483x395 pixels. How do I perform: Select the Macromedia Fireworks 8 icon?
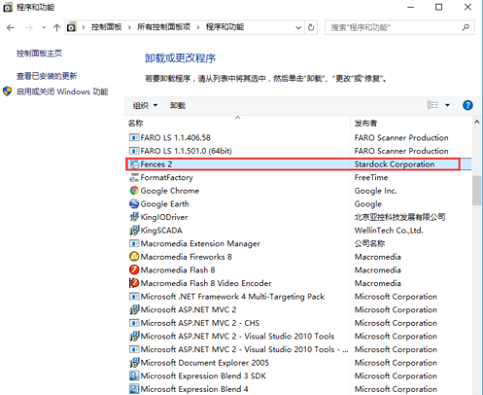pyautogui.click(x=134, y=256)
